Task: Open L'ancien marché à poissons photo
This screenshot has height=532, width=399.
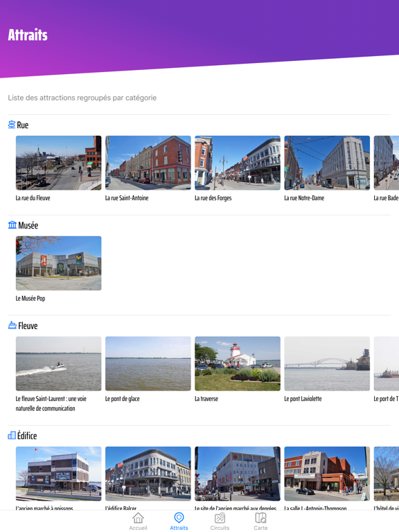Action: tap(58, 474)
